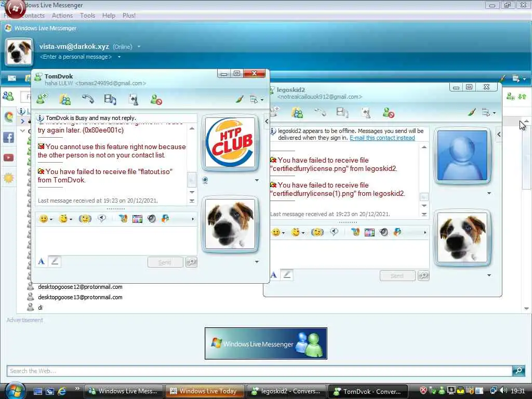Image resolution: width=532 pixels, height=399 pixels.
Task: Open media sharing icon in TomDvok window
Action: [110, 99]
